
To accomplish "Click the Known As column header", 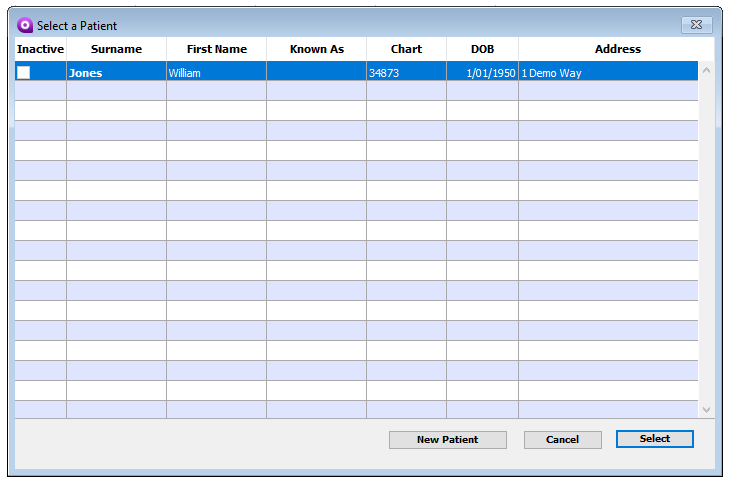I will click(316, 49).
